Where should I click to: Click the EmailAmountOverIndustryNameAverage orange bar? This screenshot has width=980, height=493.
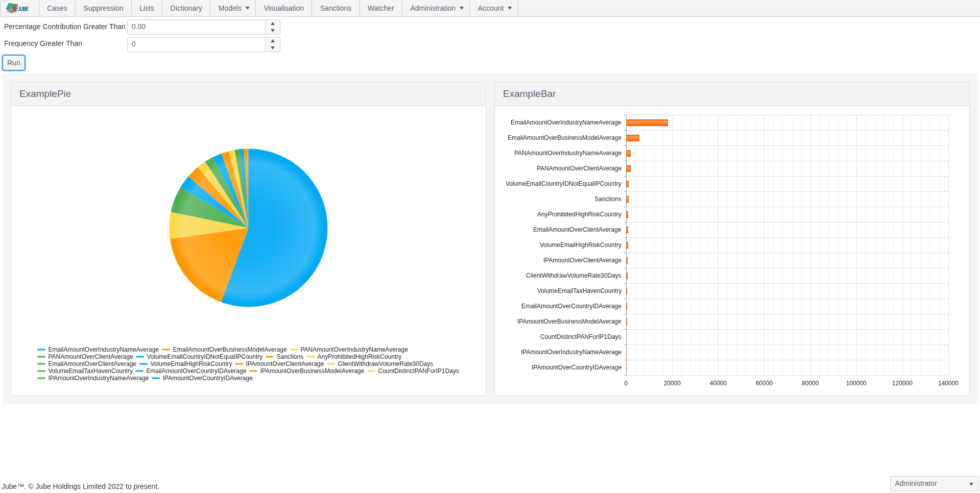[x=647, y=122]
